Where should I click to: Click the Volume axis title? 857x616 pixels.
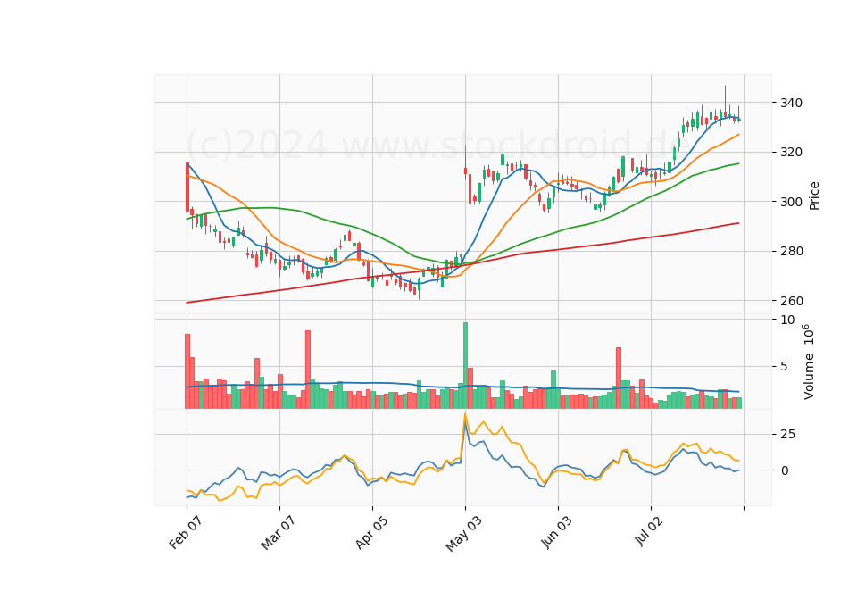809,362
